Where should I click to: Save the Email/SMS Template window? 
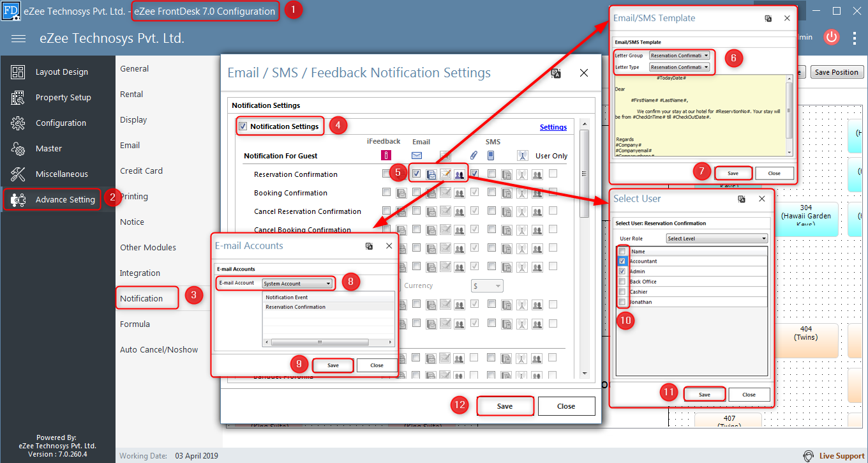point(733,173)
